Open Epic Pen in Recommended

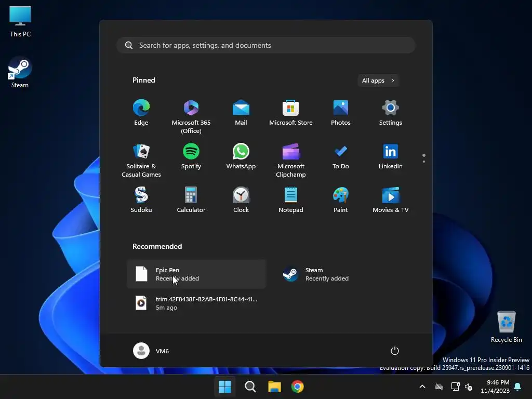(x=196, y=274)
